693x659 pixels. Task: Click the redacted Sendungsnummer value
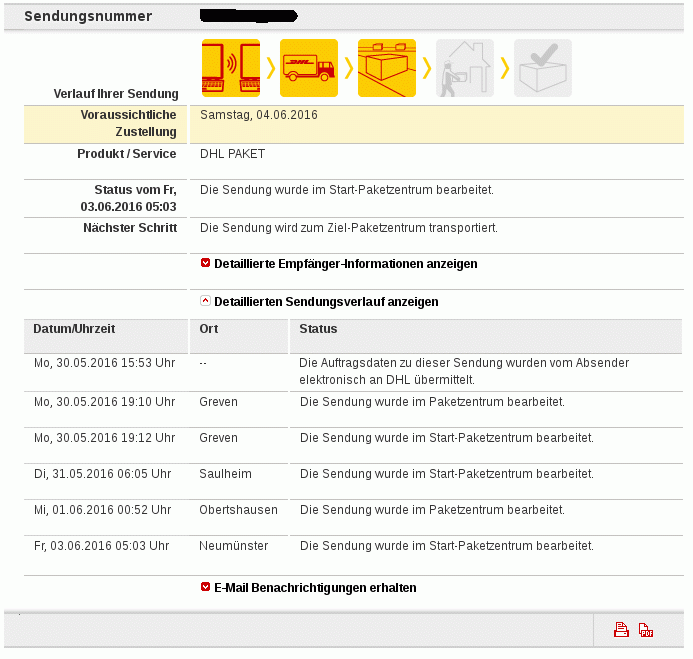pyautogui.click(x=249, y=16)
